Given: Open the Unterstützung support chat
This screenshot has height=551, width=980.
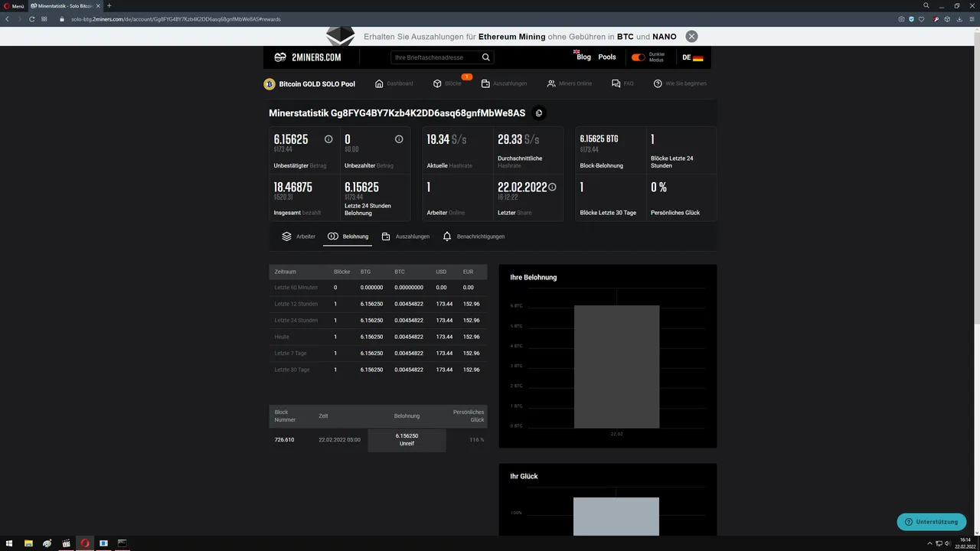Looking at the screenshot, I should [932, 522].
